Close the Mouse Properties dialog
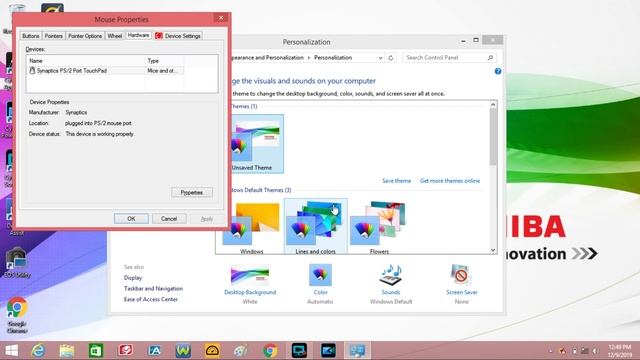 (x=221, y=18)
